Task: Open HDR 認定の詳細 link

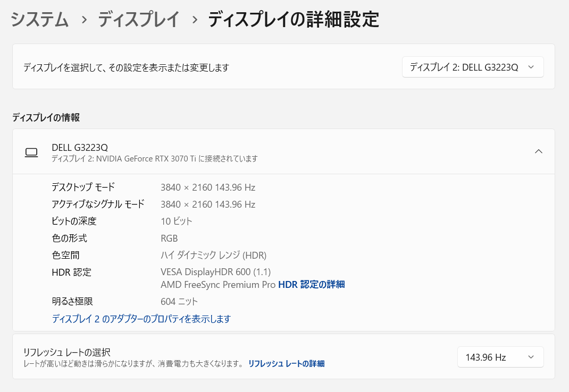Action: pos(311,285)
